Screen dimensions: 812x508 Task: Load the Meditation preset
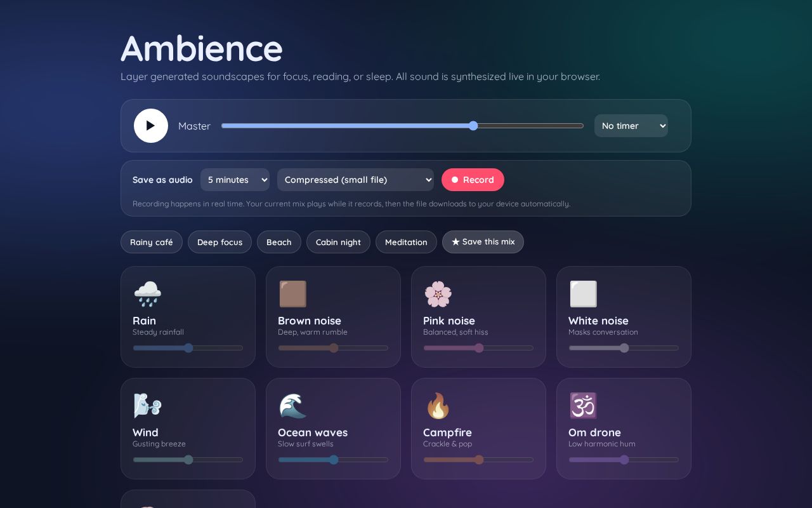[406, 242]
